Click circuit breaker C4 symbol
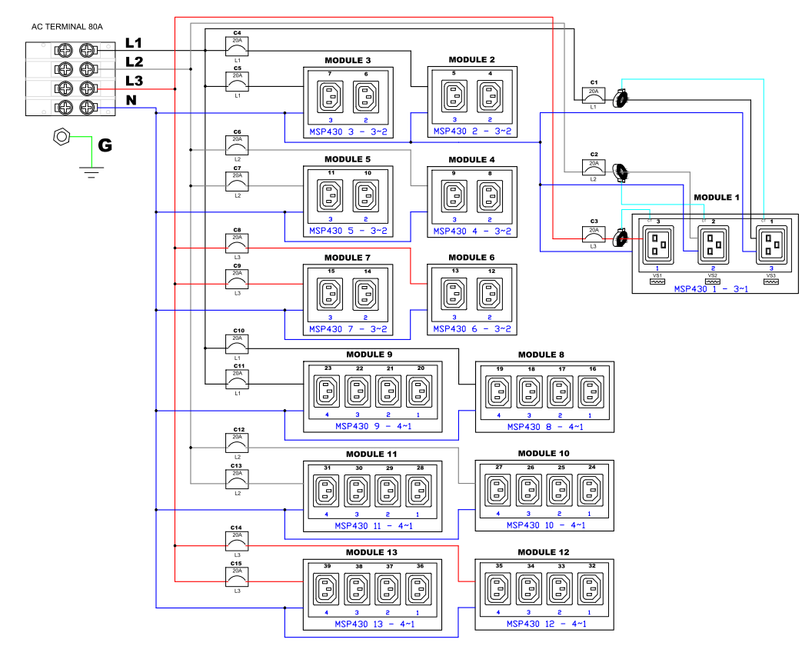This screenshot has height=656, width=812. coord(237,47)
